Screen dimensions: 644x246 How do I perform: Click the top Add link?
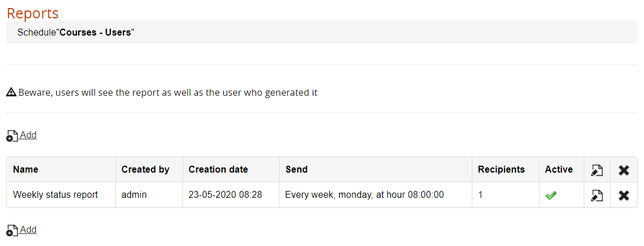(28, 135)
